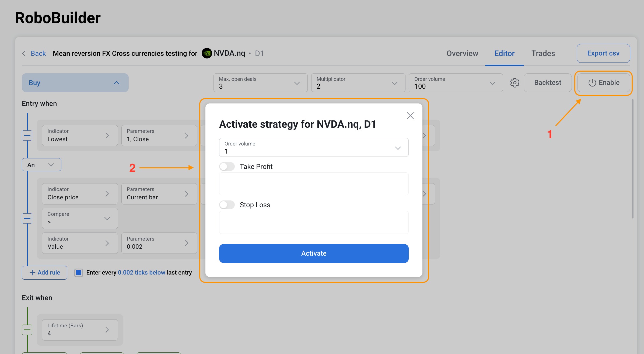Click the NVDA.nq ticker logo icon

pos(207,53)
